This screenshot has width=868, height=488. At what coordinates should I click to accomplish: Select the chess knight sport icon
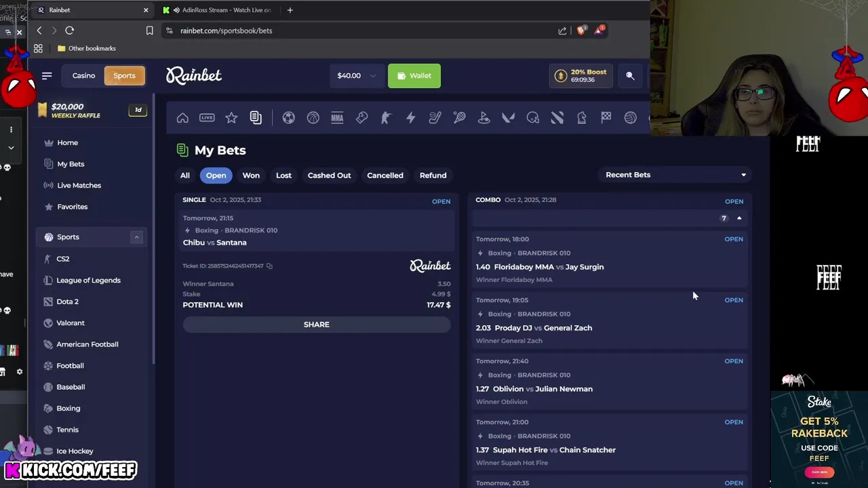(581, 118)
